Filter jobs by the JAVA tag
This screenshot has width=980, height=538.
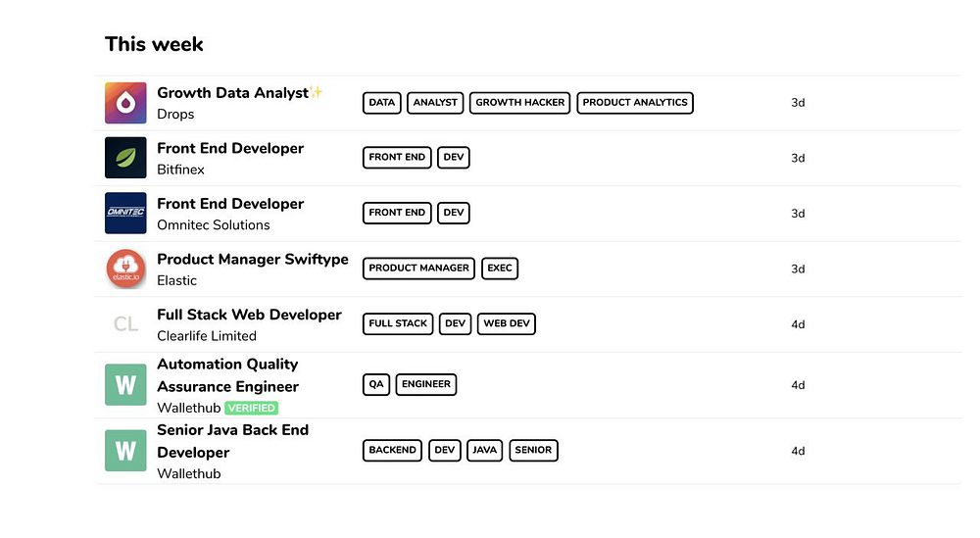point(484,451)
